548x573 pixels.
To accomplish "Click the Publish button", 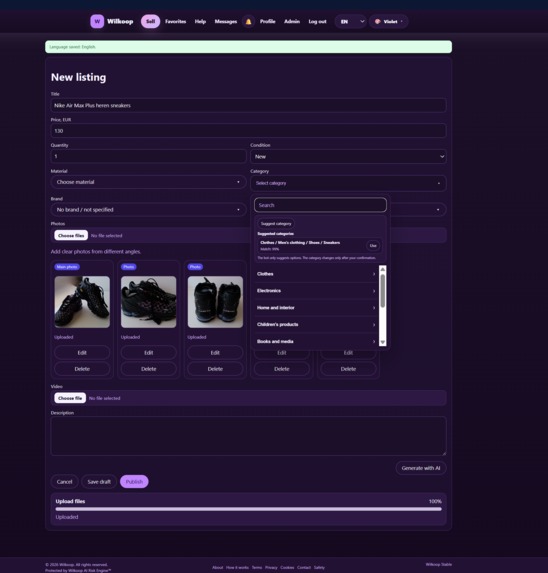I will coord(134,482).
